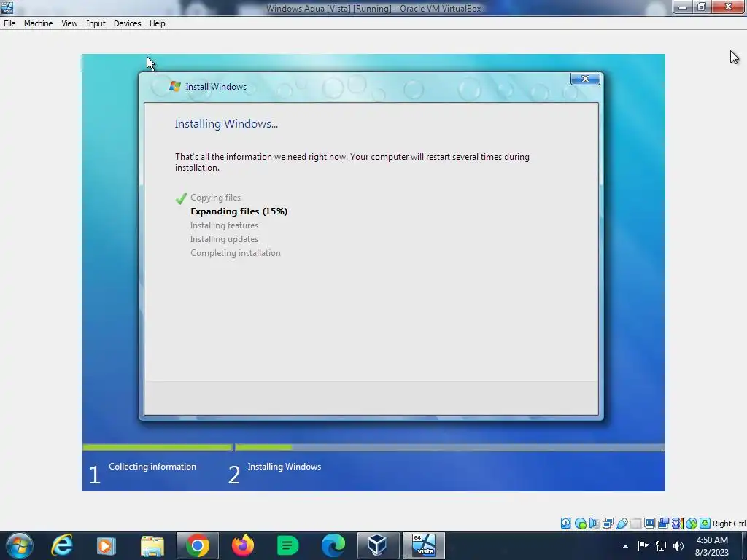Click the display status icon
Image resolution: width=747 pixels, height=560 pixels.
[x=649, y=524]
